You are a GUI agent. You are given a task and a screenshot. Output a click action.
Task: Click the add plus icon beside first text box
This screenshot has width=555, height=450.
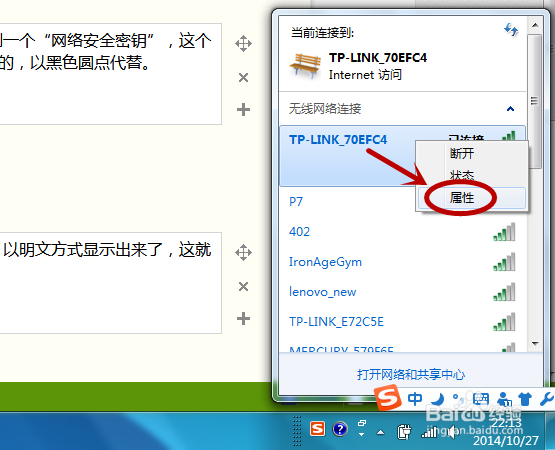pyautogui.click(x=244, y=109)
